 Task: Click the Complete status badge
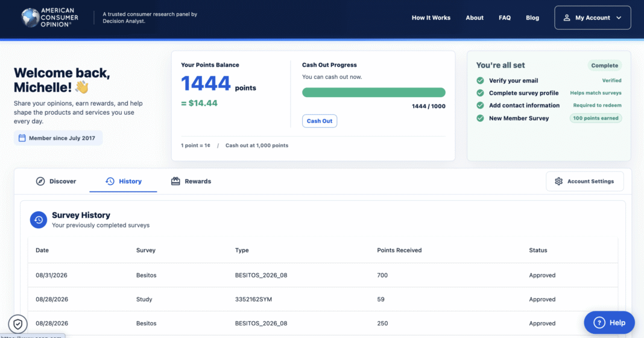(604, 65)
